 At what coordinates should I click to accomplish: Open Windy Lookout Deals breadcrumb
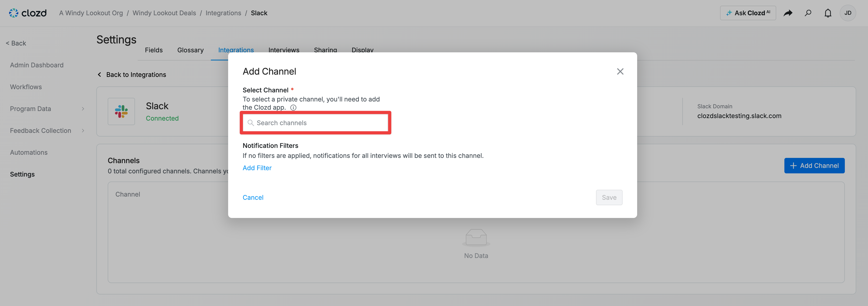click(164, 13)
